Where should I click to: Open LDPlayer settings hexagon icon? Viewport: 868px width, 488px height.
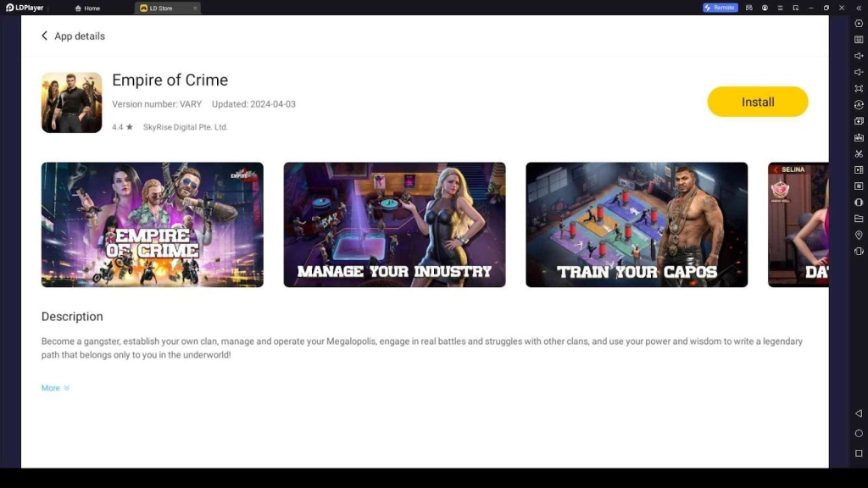click(x=859, y=24)
